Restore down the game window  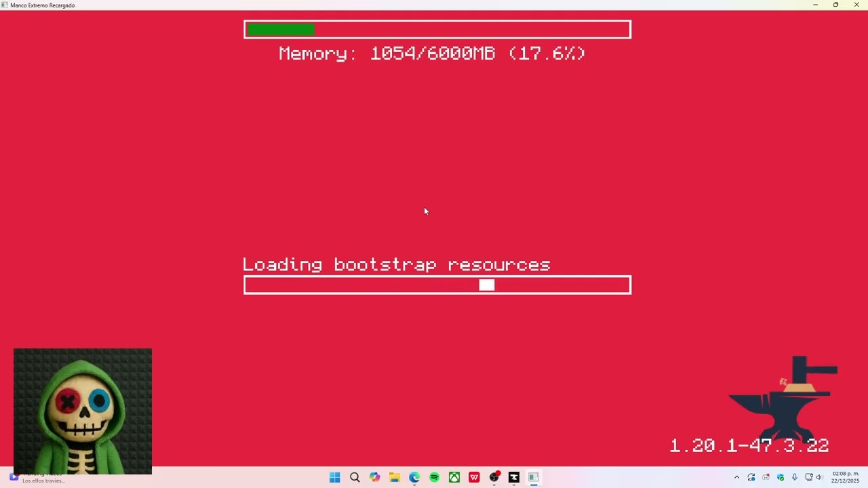click(x=835, y=5)
